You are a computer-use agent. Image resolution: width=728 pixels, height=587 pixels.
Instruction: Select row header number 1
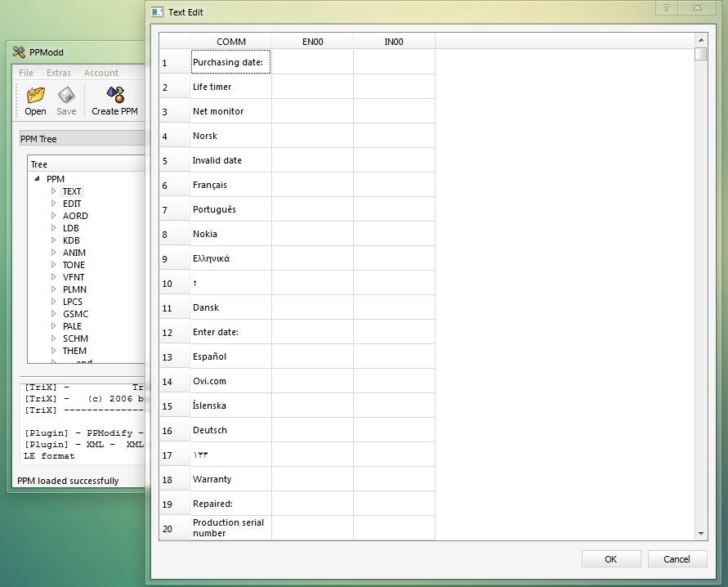click(x=174, y=62)
